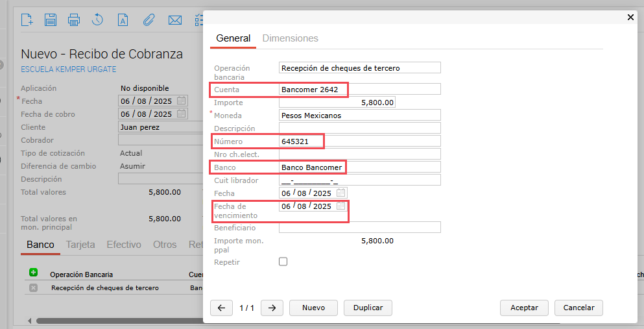This screenshot has height=329, width=644.
Task: Click the Duplicar button
Action: 368,308
